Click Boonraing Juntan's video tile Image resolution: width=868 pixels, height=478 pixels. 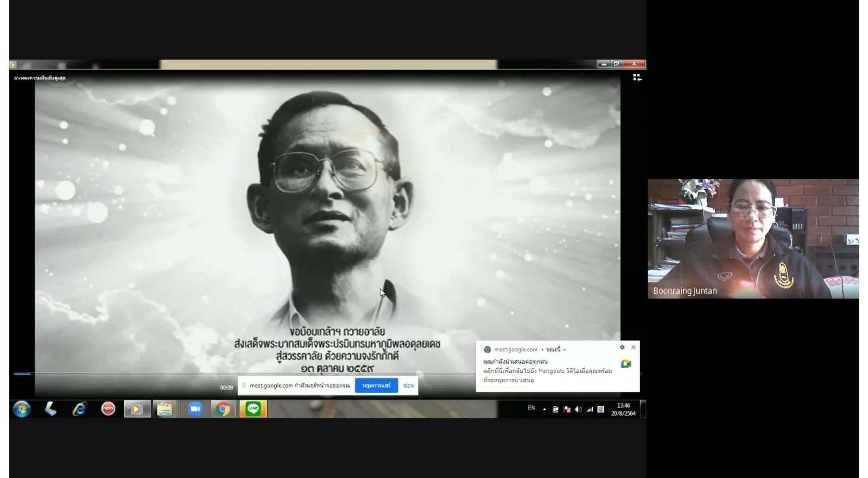[x=752, y=239]
